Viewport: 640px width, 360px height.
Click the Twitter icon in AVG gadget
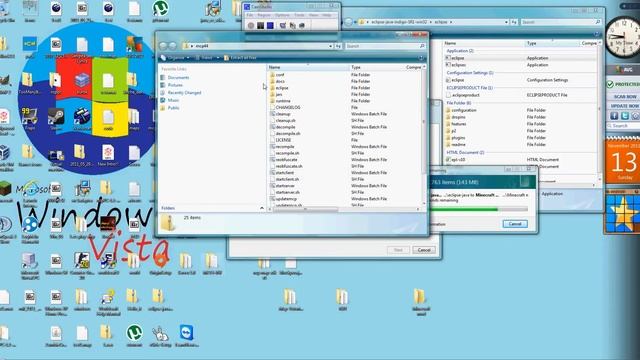tap(624, 116)
